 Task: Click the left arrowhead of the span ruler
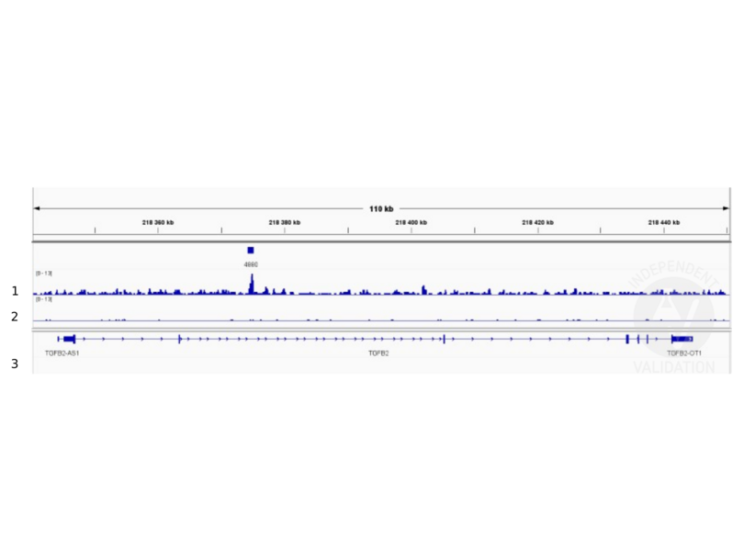pyautogui.click(x=37, y=208)
